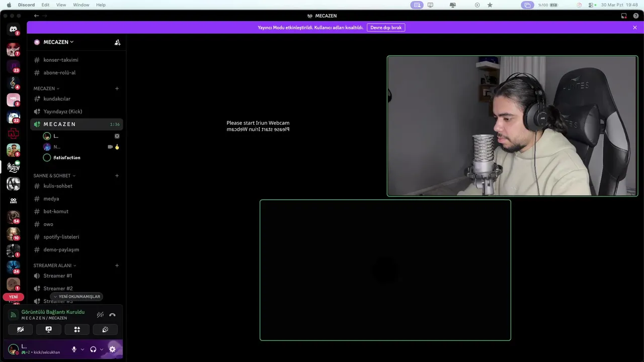The width and height of the screenshot is (644, 362).
Task: Click the Apple menu logo
Action: coord(9,5)
